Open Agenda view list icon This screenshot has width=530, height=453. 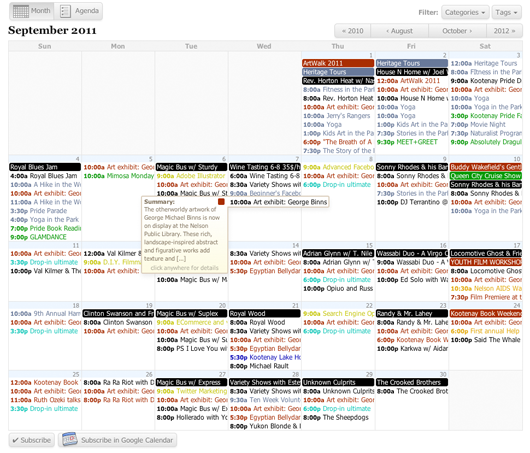click(x=65, y=11)
